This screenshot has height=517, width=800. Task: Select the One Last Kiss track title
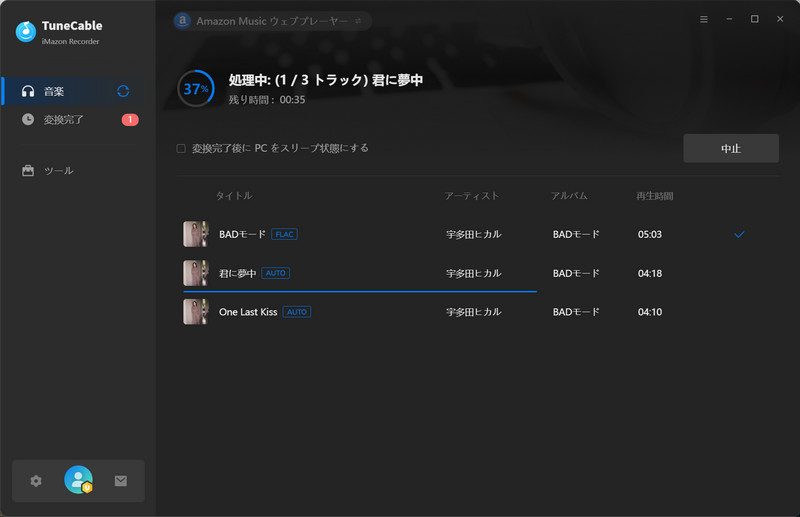coord(248,312)
